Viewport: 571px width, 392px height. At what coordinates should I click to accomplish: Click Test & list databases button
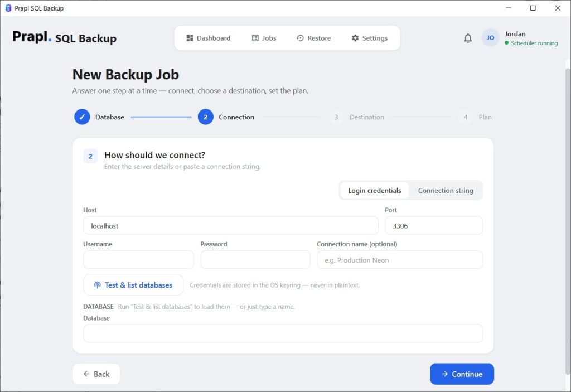133,285
